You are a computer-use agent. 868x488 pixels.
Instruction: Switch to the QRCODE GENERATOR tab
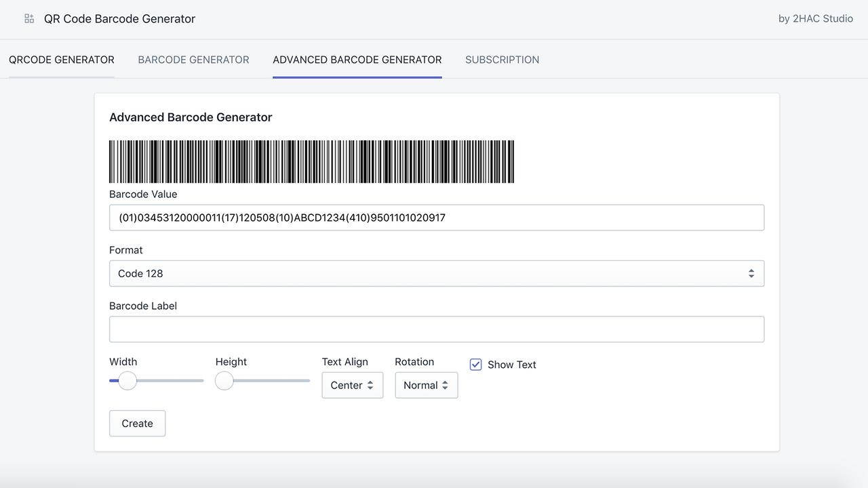[x=62, y=60]
